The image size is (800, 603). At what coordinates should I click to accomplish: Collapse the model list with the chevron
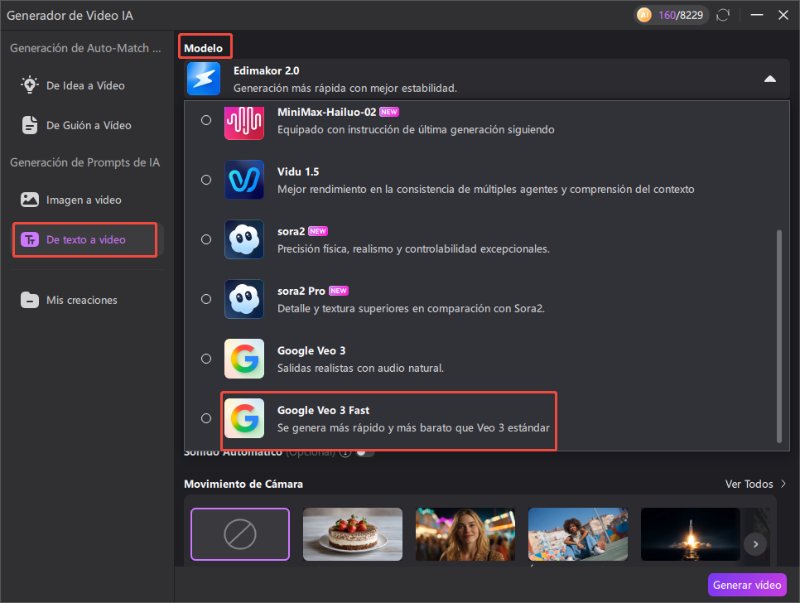[770, 77]
